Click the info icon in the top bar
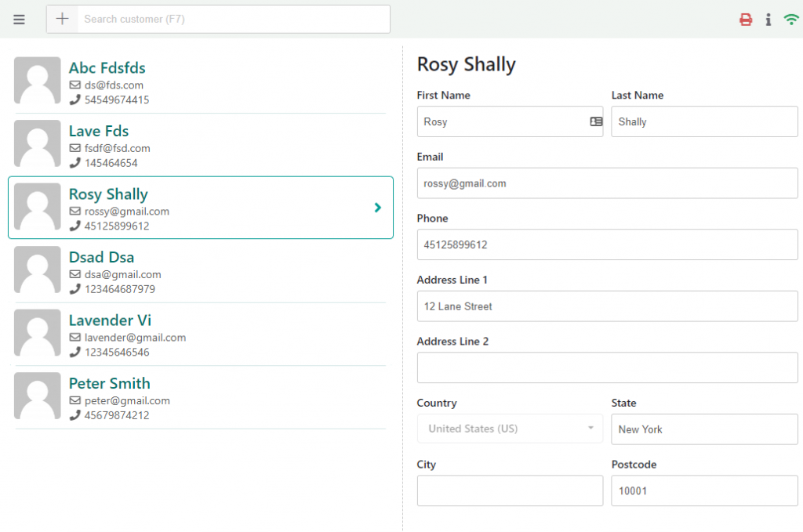803x532 pixels. pos(768,19)
